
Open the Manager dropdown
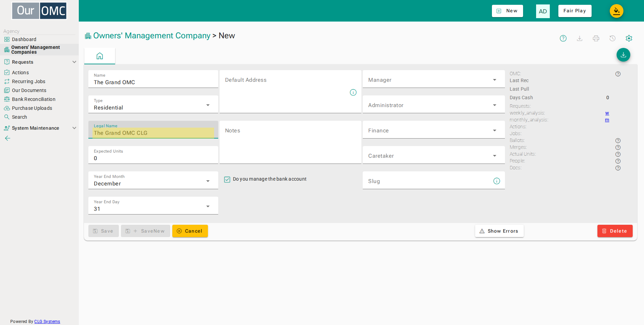tap(434, 79)
